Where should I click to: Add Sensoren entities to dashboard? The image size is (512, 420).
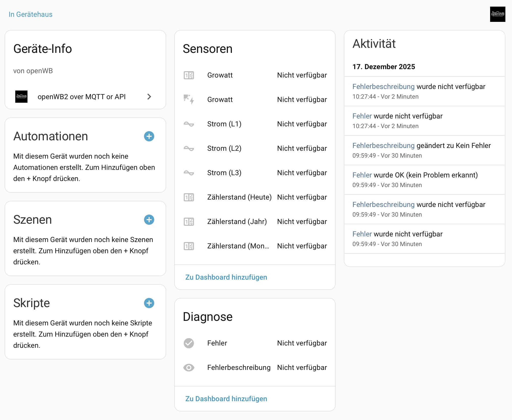coord(226,277)
